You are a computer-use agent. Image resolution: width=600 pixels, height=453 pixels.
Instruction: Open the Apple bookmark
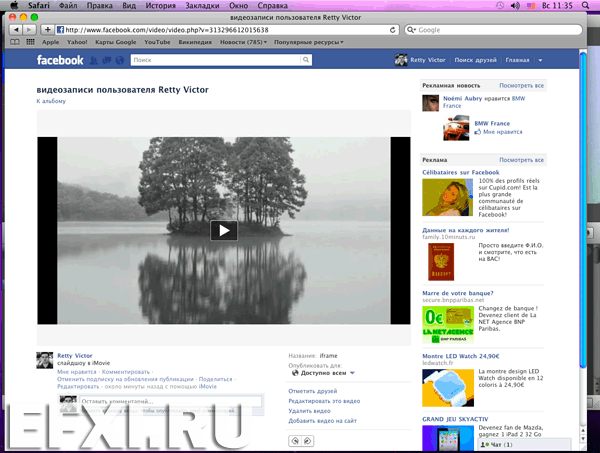[x=51, y=42]
